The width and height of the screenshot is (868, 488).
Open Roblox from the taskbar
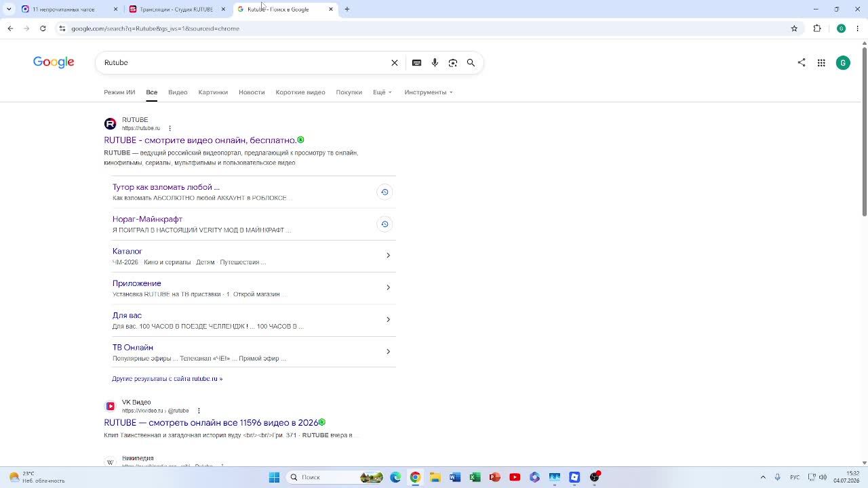tap(574, 477)
